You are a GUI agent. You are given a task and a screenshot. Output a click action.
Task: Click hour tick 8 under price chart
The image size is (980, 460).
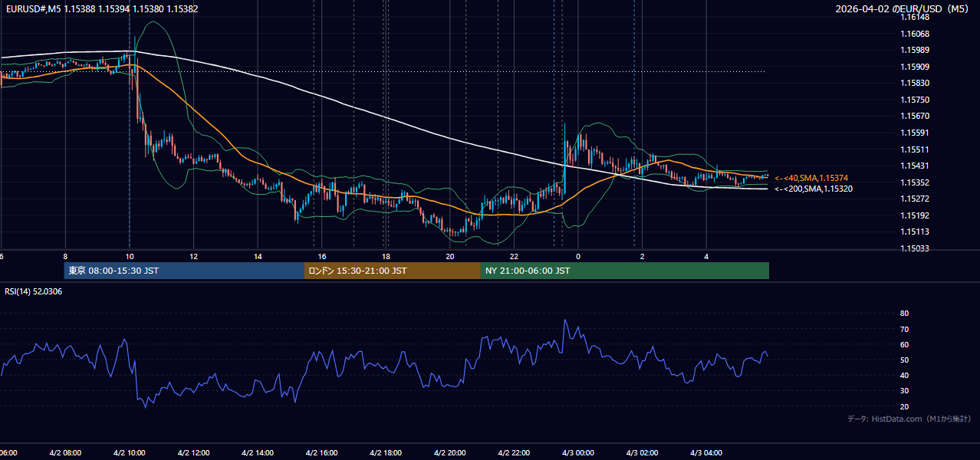pyautogui.click(x=65, y=257)
